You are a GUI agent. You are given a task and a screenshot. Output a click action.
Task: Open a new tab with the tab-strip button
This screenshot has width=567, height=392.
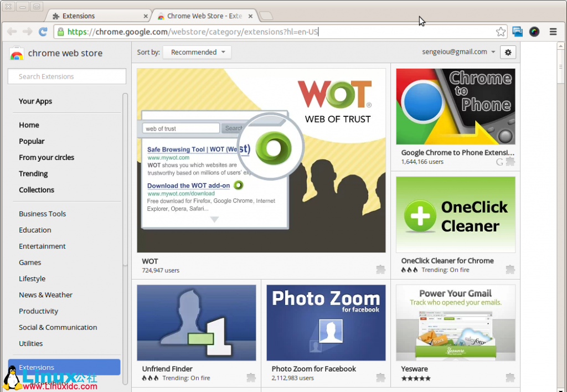coord(266,16)
